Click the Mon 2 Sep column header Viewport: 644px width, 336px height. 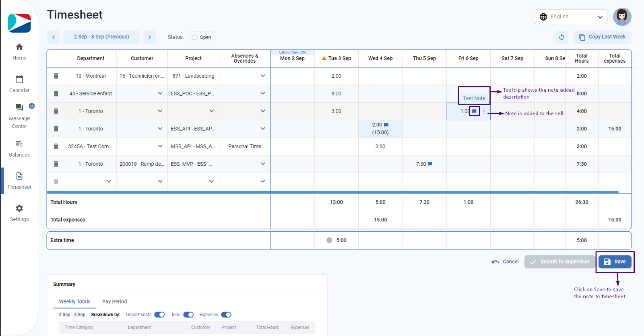(293, 58)
